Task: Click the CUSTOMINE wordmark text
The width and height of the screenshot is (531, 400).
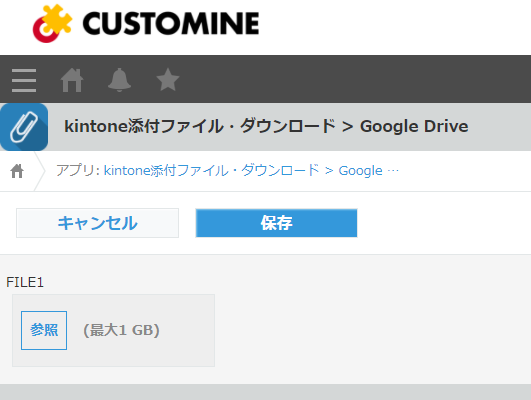Action: (171, 23)
